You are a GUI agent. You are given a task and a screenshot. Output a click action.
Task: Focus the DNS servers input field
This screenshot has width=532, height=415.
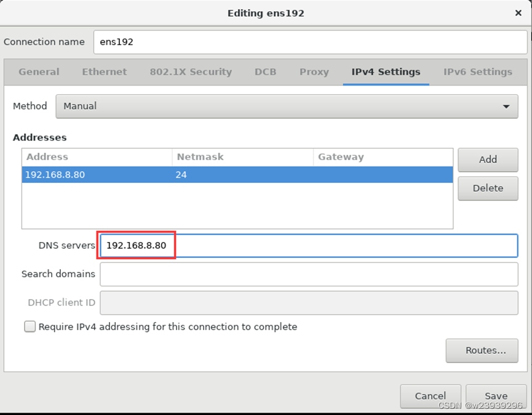coord(309,246)
